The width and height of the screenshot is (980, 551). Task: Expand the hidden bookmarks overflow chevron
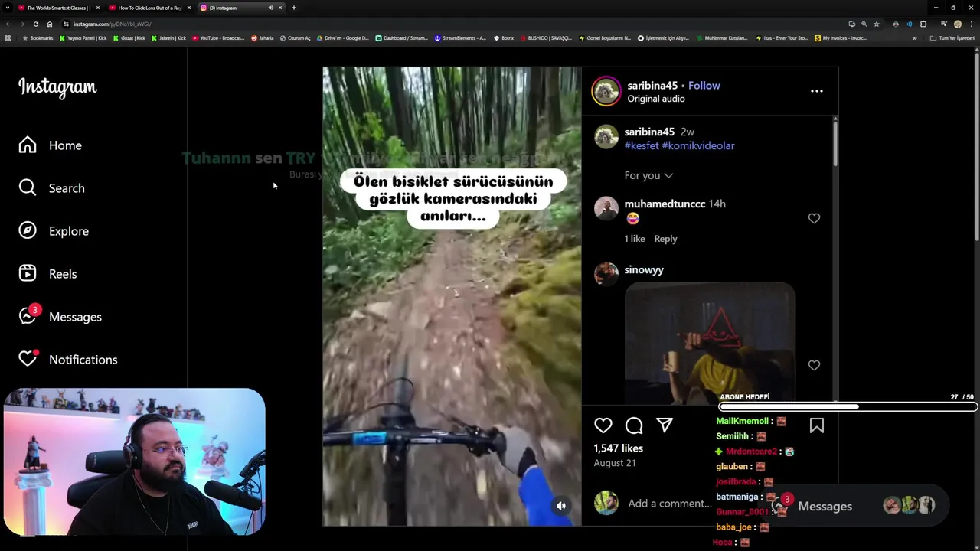(x=914, y=37)
